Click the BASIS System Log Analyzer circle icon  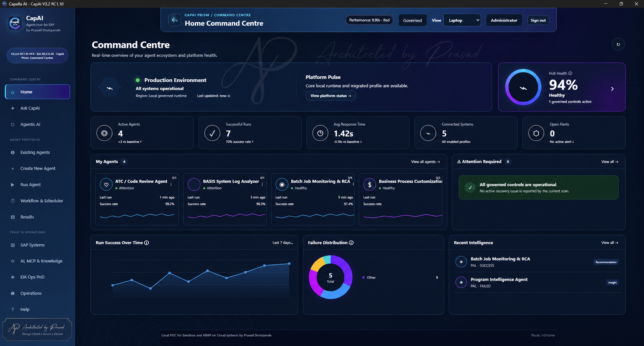[x=194, y=184]
